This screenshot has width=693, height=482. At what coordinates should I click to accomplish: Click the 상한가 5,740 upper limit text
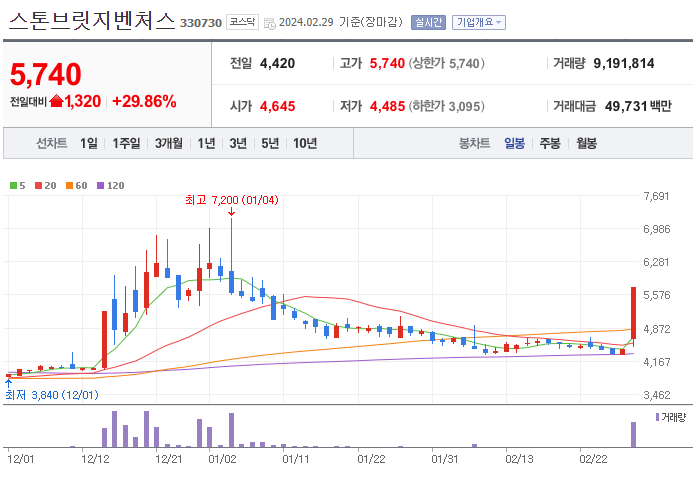(x=446, y=63)
